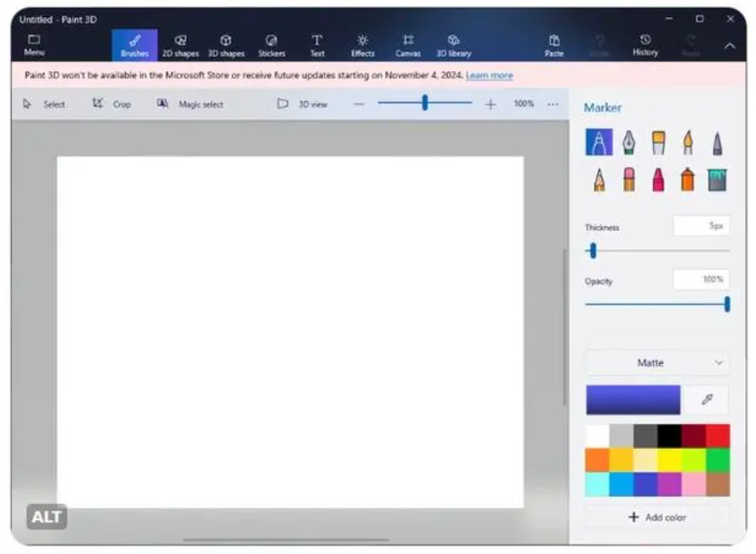
Task: Pick the brown color swatch
Action: pos(718,484)
